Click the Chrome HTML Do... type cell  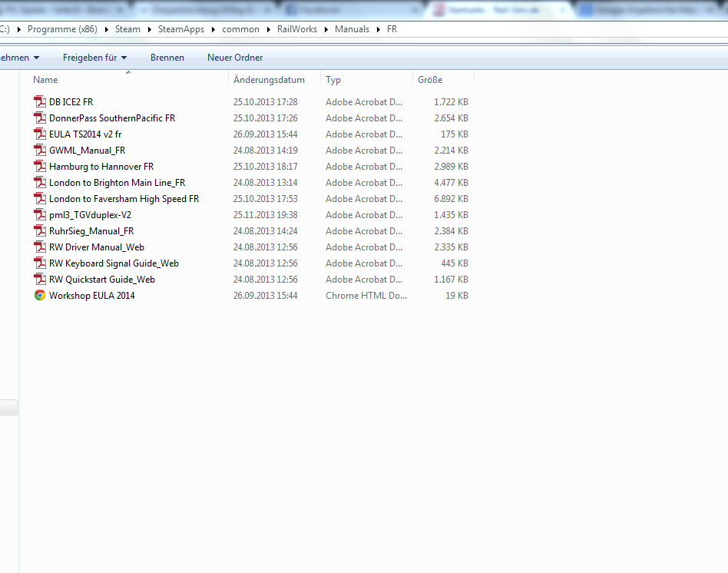(366, 295)
